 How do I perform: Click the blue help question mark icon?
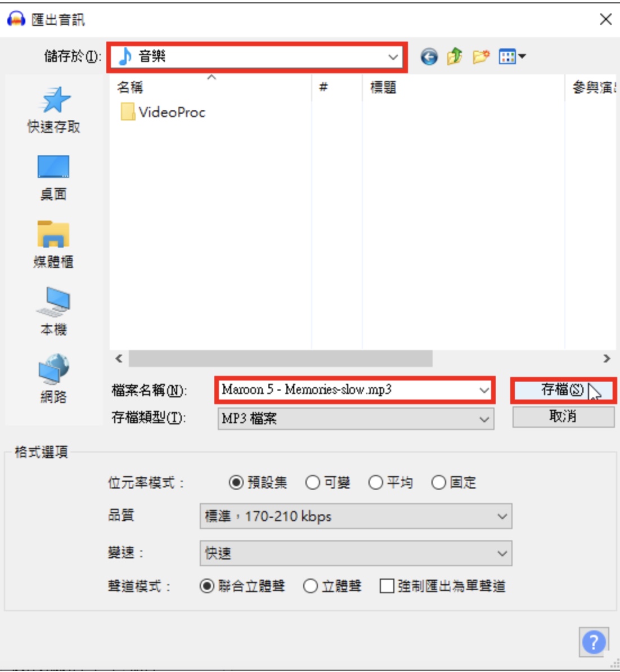[594, 642]
